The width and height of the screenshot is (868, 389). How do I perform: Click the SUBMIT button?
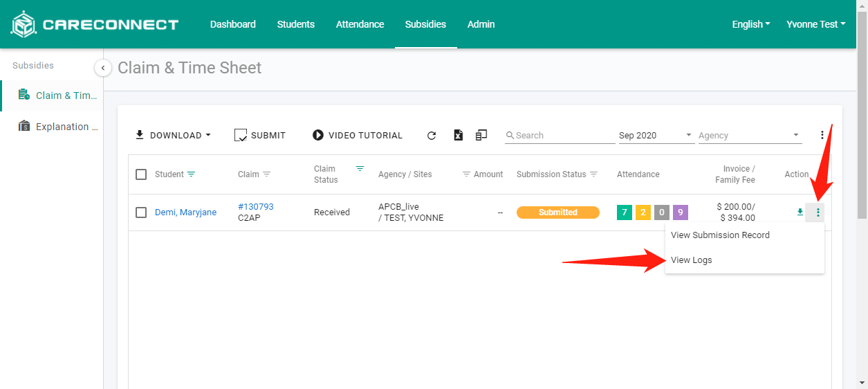(x=260, y=136)
